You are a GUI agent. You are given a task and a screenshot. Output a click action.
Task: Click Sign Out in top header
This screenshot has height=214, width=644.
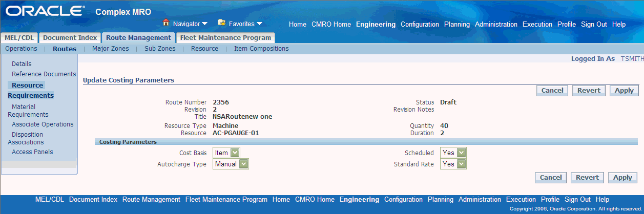click(x=594, y=25)
